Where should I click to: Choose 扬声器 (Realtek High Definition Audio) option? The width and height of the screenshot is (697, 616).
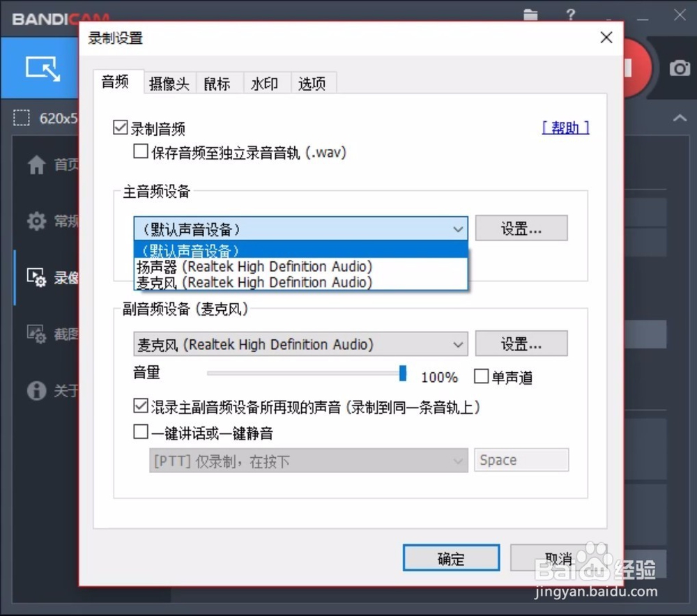point(300,266)
